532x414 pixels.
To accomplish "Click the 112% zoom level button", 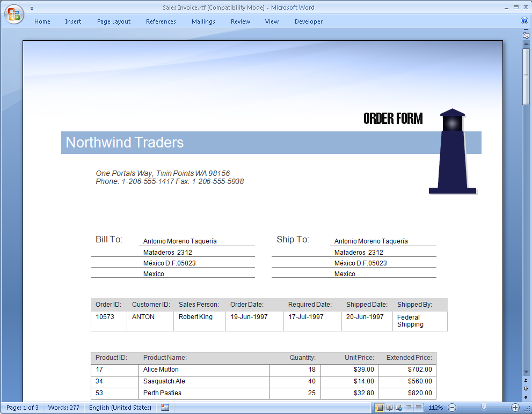I will 435,408.
